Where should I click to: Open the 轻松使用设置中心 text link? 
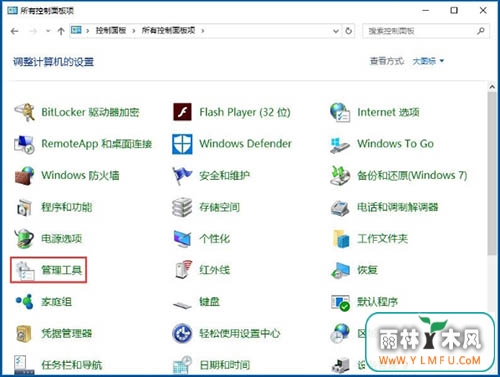point(240,333)
